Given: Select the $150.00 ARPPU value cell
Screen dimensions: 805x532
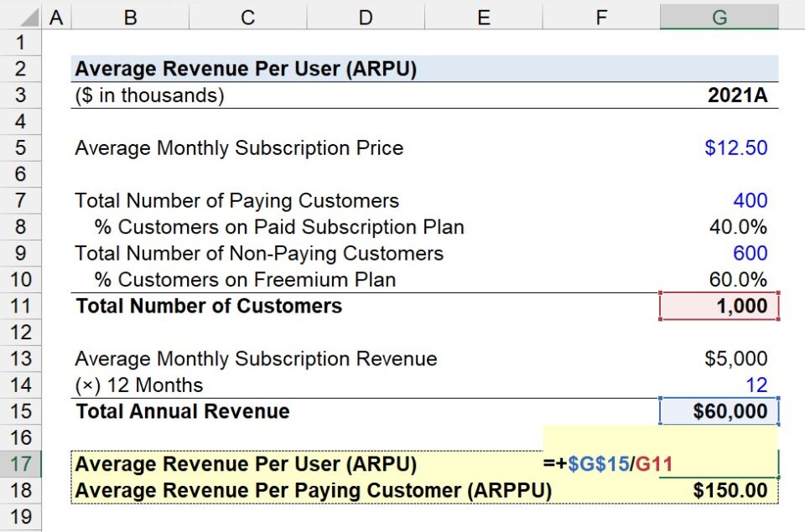Looking at the screenshot, I should [719, 489].
